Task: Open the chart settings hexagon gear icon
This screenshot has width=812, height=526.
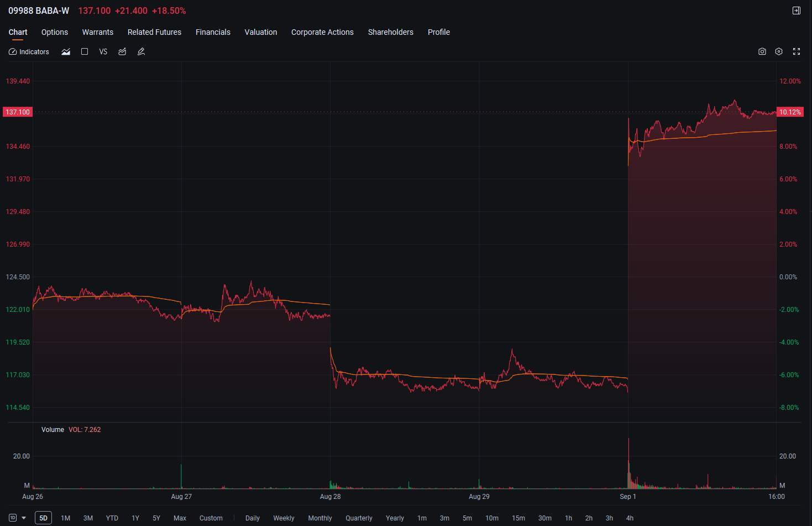Action: (x=779, y=51)
